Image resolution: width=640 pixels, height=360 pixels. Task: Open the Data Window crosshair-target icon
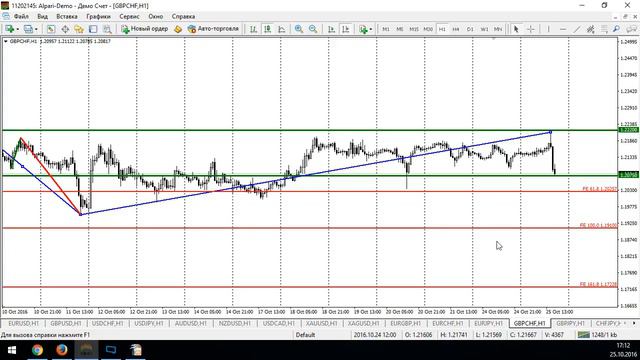tap(65, 29)
